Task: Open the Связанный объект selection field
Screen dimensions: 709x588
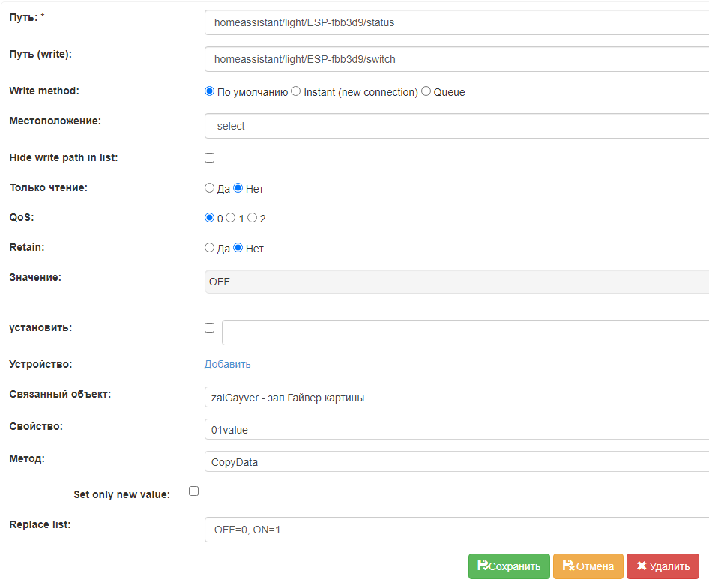Action: 450,397
